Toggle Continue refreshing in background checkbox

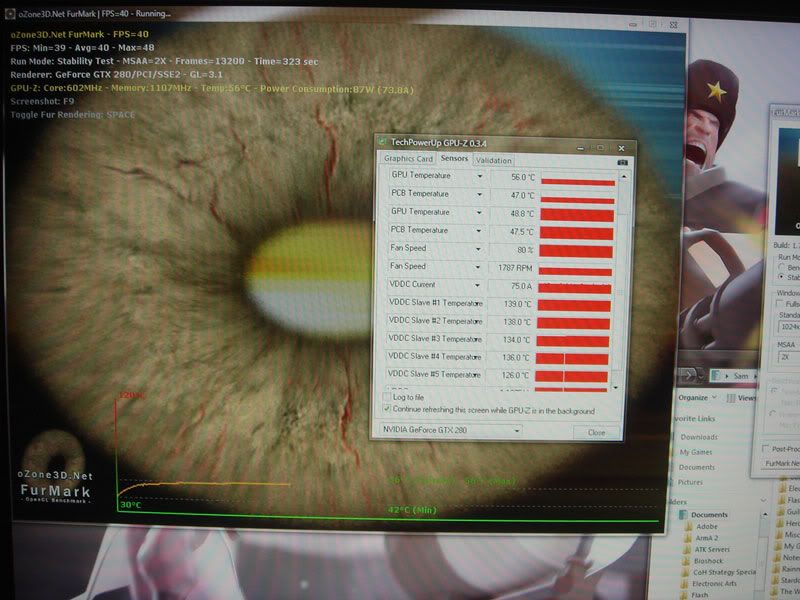point(388,409)
